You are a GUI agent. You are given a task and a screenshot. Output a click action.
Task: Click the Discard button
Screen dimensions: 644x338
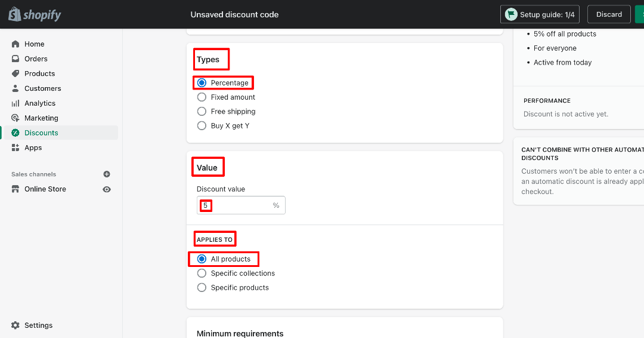point(609,14)
